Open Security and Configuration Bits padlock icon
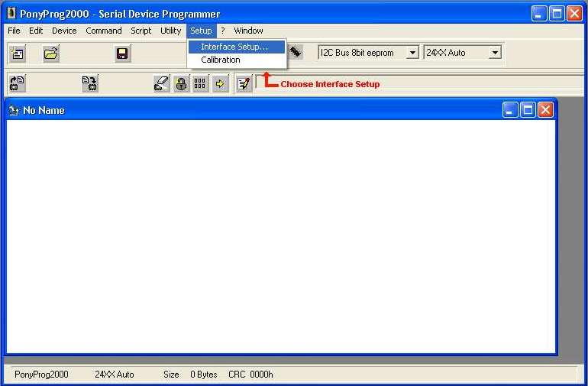The width and height of the screenshot is (588, 386). (181, 84)
